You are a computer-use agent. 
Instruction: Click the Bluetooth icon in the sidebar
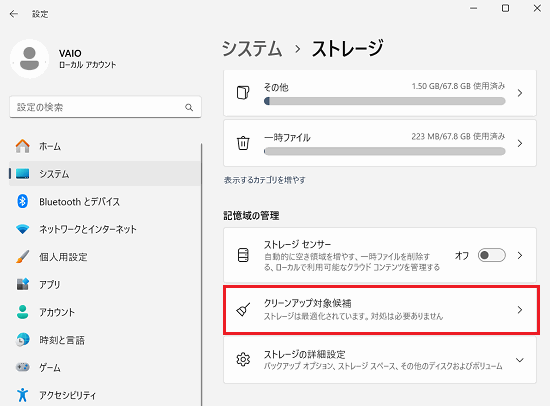click(x=23, y=201)
